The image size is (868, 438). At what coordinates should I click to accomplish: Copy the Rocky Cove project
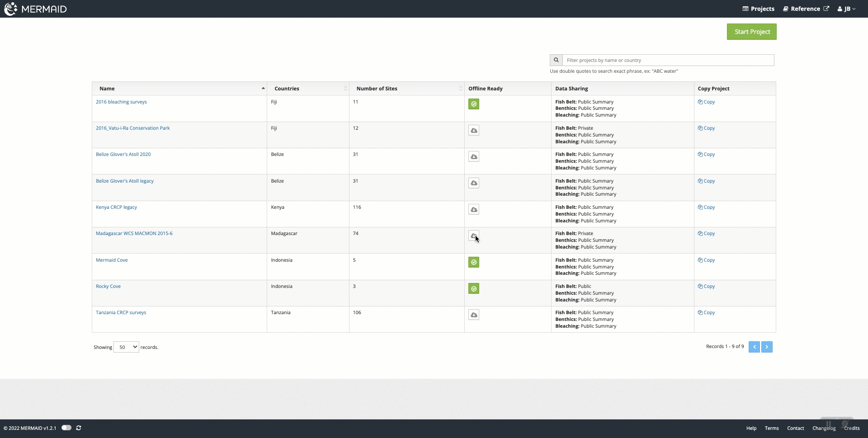(706, 287)
